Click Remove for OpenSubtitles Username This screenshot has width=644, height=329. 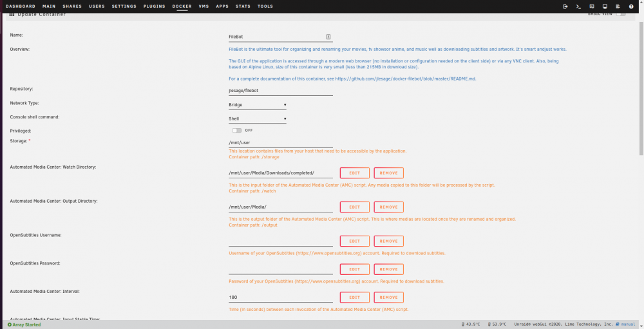[x=388, y=241]
